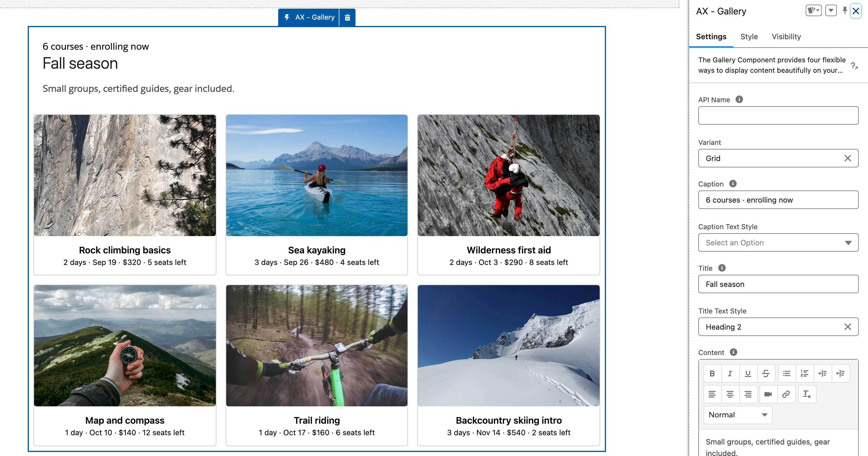The width and height of the screenshot is (868, 456).
Task: Open the component variations dropdown with cards icon
Action: click(813, 10)
